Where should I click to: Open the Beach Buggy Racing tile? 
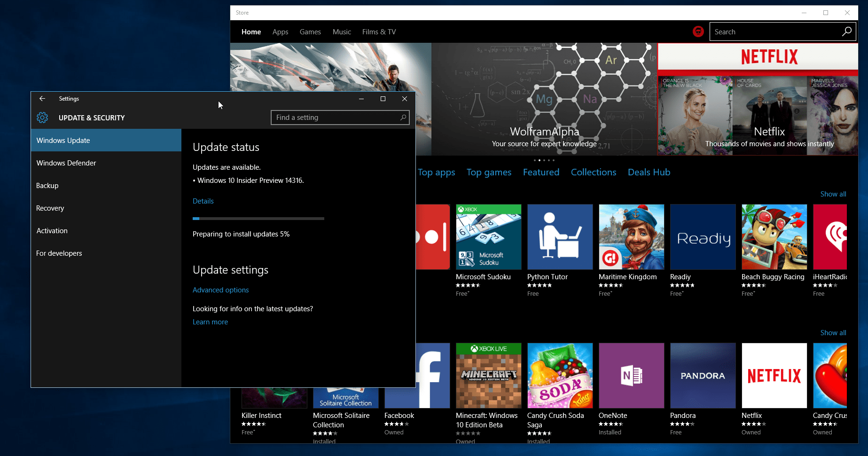click(774, 236)
